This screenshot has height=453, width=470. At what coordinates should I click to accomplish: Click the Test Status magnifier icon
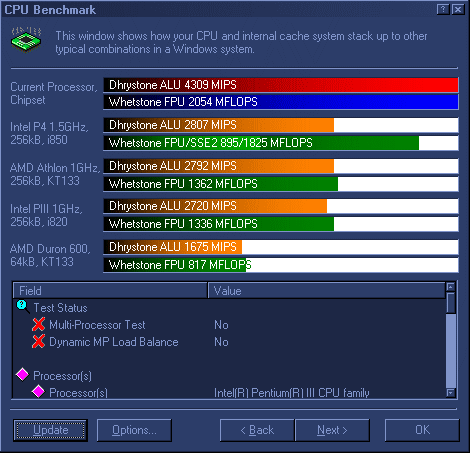[23, 307]
